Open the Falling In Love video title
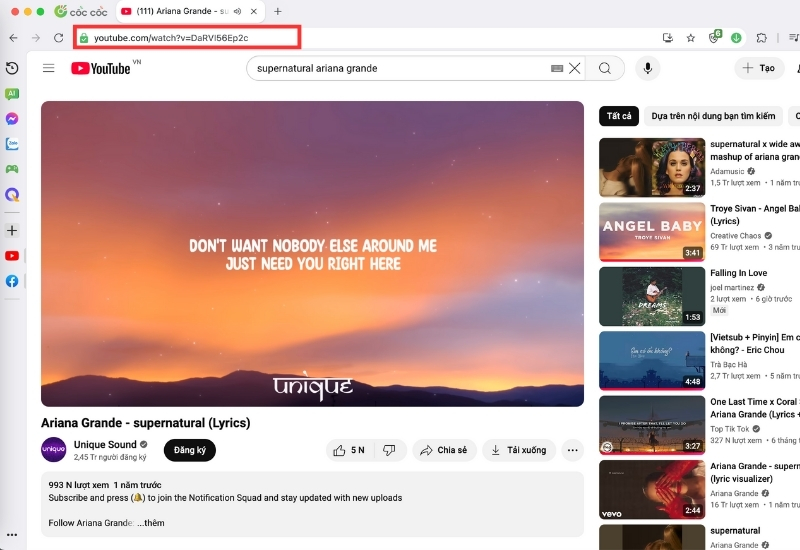Viewport: 800px width, 550px height. pyautogui.click(x=738, y=273)
